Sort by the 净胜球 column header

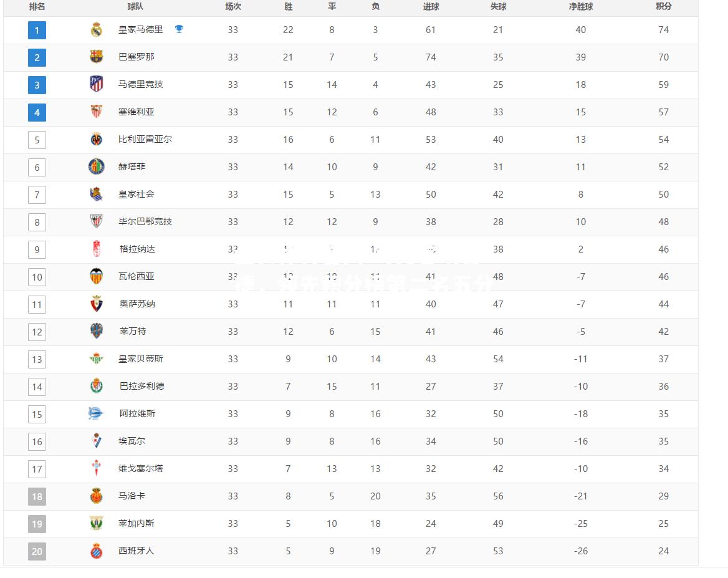(581, 6)
